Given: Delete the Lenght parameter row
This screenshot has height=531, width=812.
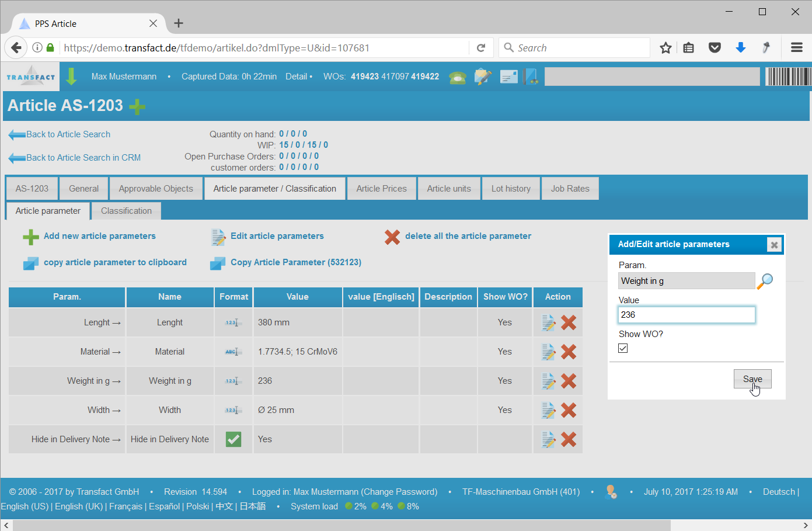Looking at the screenshot, I should tap(569, 322).
